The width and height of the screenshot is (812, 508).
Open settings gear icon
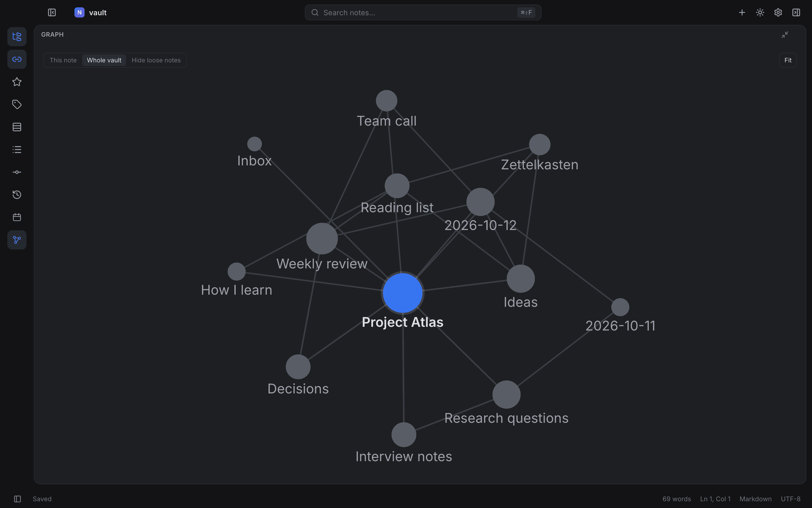tap(778, 12)
